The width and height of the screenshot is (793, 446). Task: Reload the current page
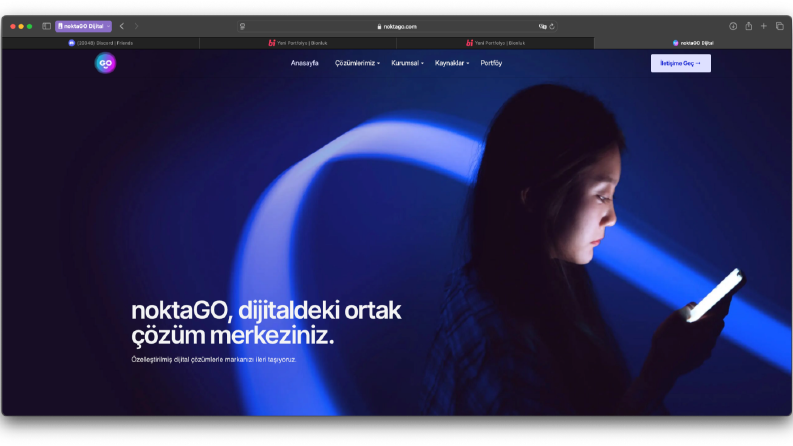coord(552,26)
